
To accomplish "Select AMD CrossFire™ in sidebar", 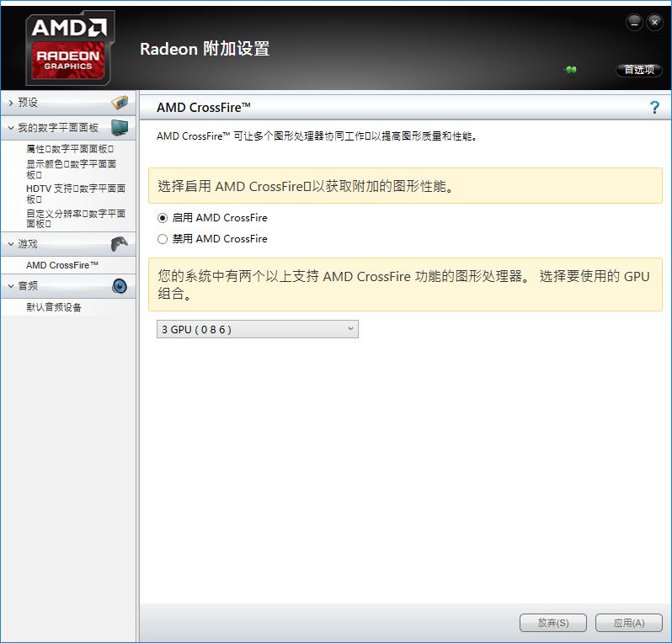I will pos(62,265).
